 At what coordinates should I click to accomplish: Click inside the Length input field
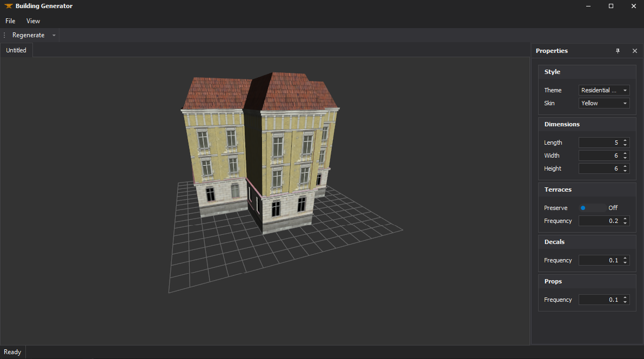coord(600,142)
